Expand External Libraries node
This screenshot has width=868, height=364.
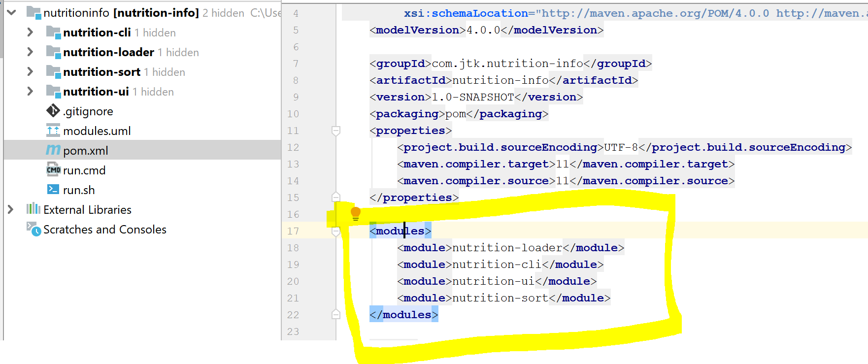click(10, 209)
